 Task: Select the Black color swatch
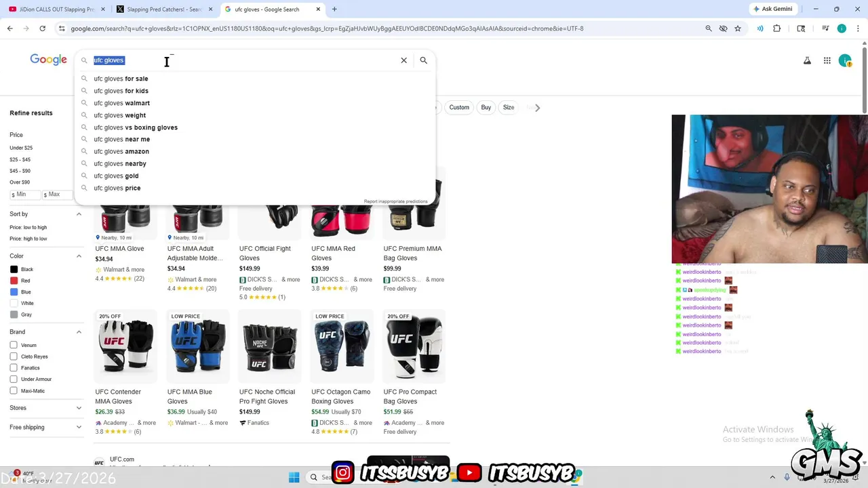14,269
